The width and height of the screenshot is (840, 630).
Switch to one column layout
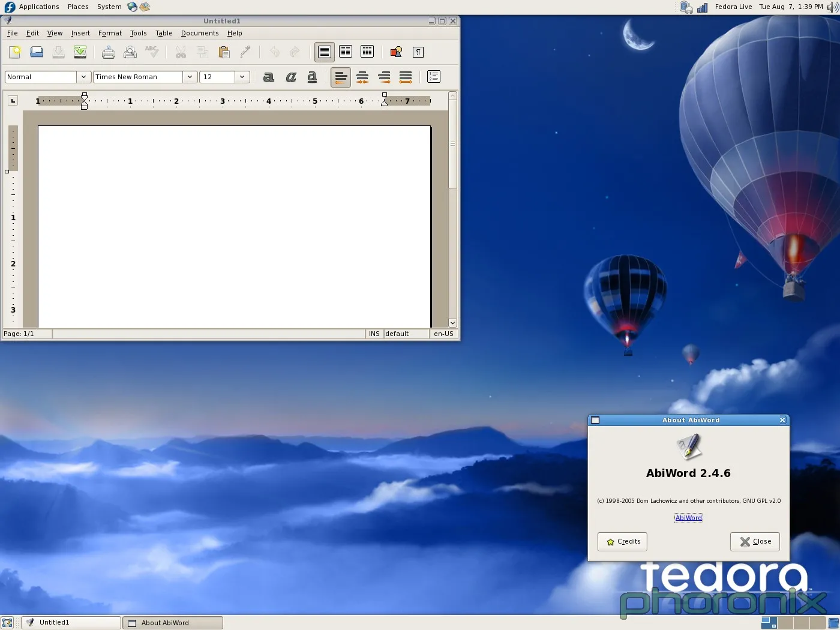325,52
